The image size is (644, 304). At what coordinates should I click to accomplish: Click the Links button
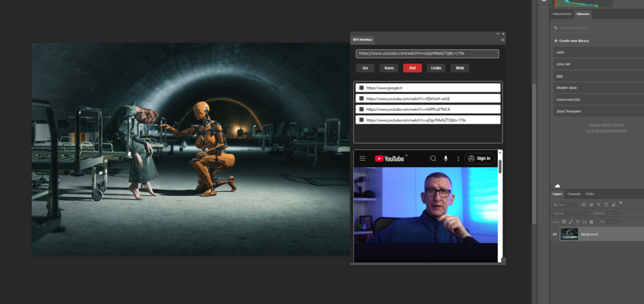click(436, 68)
